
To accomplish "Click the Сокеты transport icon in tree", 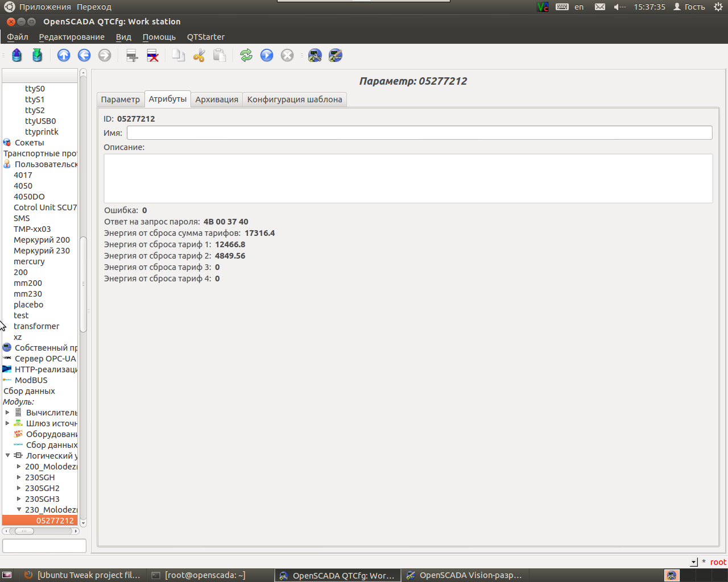I will coord(7,143).
